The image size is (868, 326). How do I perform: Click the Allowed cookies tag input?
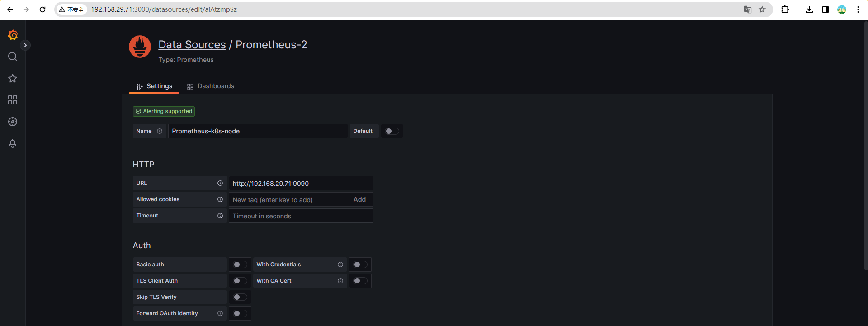point(289,199)
